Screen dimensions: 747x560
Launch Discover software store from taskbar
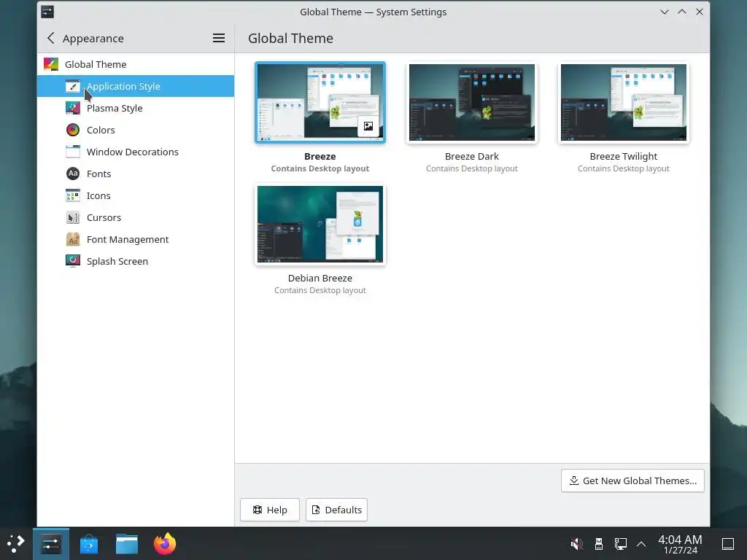pyautogui.click(x=89, y=544)
